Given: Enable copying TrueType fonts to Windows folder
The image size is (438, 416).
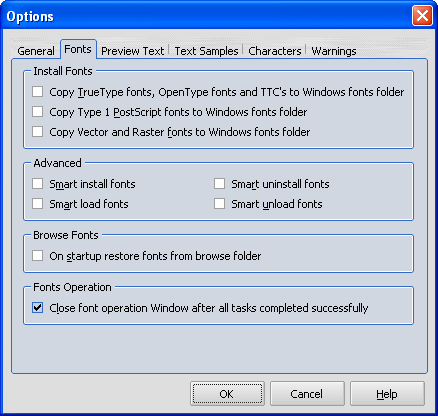Looking at the screenshot, I should point(37,92).
